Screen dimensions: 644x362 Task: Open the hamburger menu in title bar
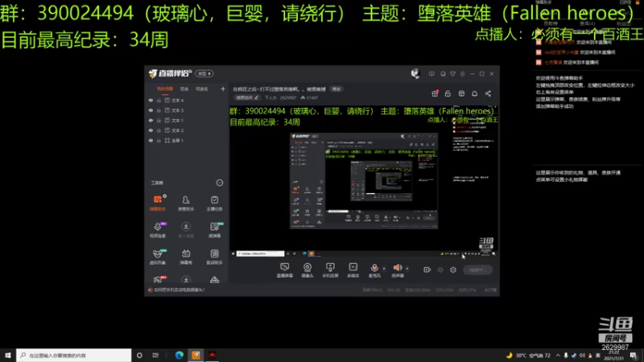[x=462, y=74]
